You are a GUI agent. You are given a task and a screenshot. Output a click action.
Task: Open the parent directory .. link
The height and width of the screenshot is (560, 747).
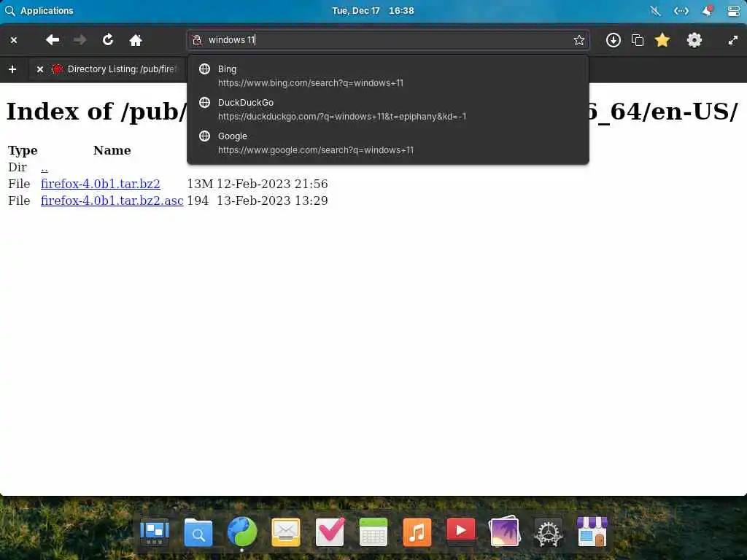coord(44,168)
